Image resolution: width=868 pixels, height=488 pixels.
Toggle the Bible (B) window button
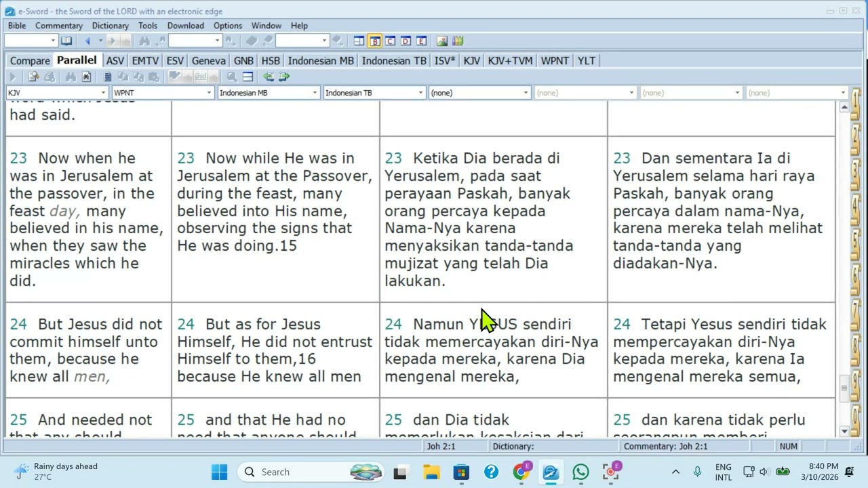pos(375,41)
